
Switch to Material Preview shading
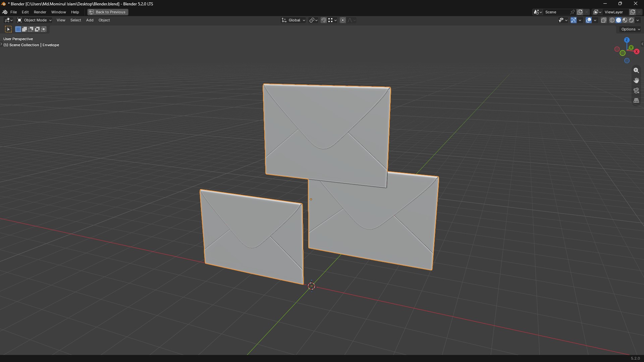click(625, 20)
